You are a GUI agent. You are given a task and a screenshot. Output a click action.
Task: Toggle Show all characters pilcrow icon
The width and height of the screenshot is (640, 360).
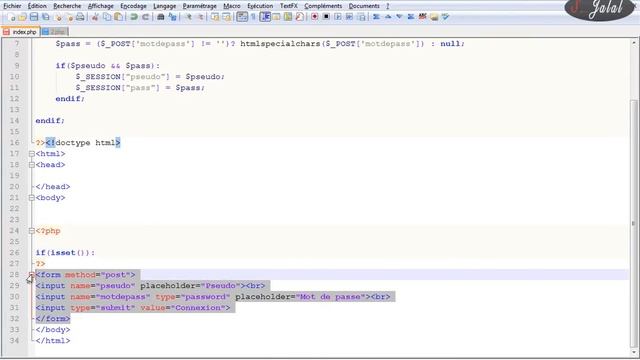point(253,17)
